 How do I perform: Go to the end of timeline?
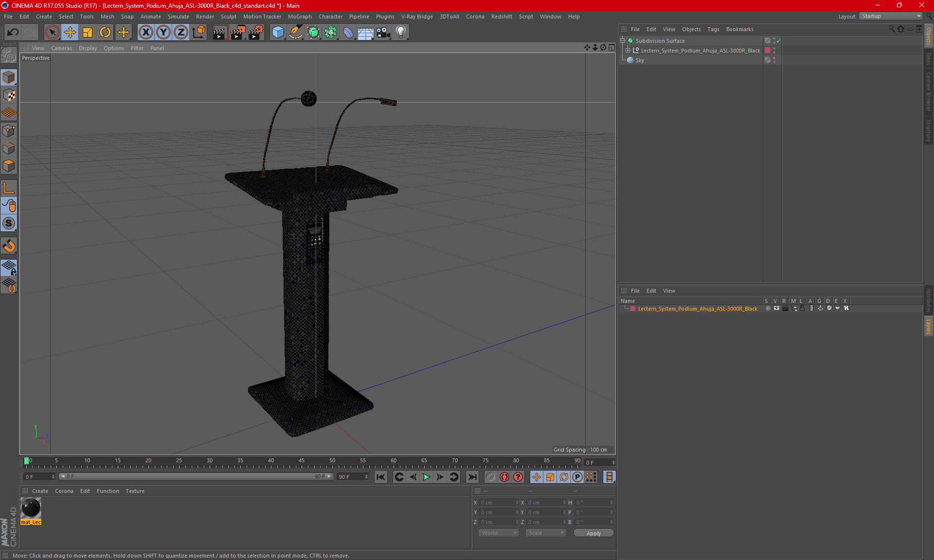472,477
